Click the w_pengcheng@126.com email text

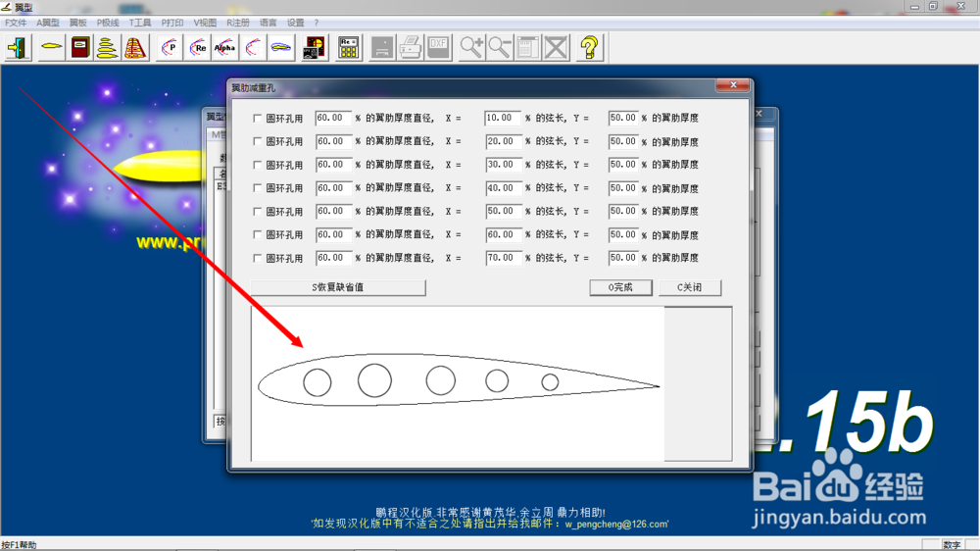[615, 525]
